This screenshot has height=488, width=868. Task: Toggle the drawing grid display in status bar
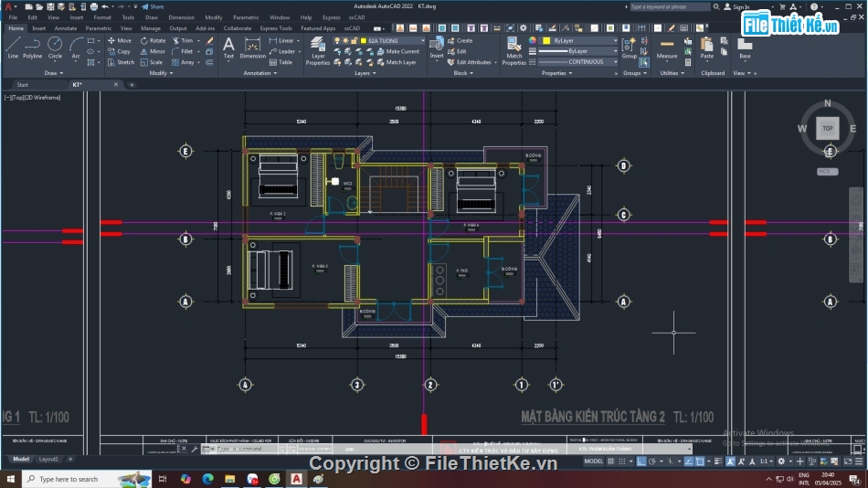coord(610,461)
